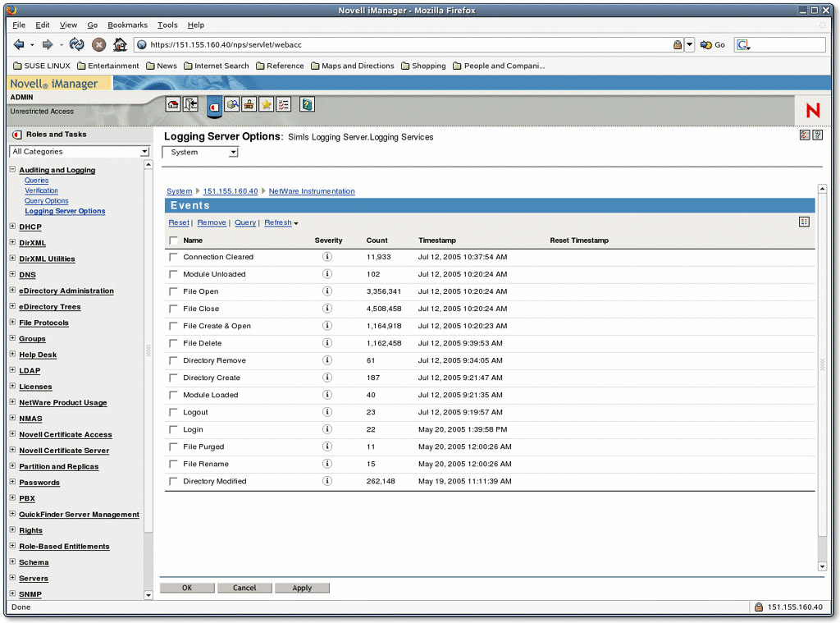Check the Login event checkbox
The height and width of the screenshot is (623, 840).
pyautogui.click(x=173, y=429)
